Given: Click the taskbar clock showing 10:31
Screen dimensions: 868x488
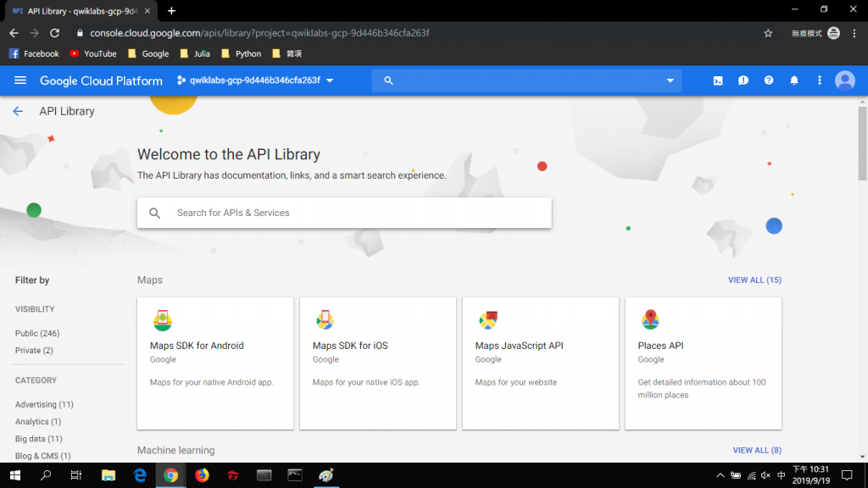Looking at the screenshot, I should (811, 475).
